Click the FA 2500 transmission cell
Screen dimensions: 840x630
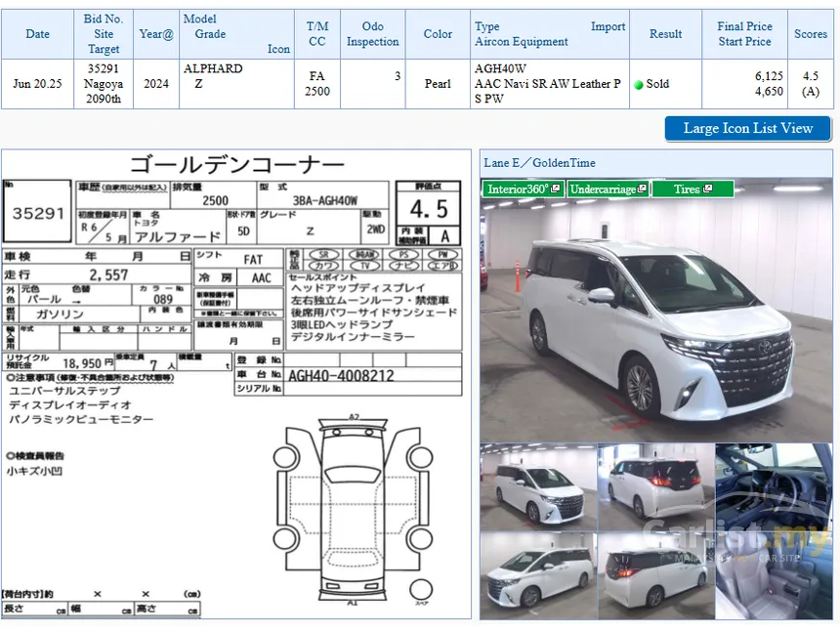(x=317, y=84)
